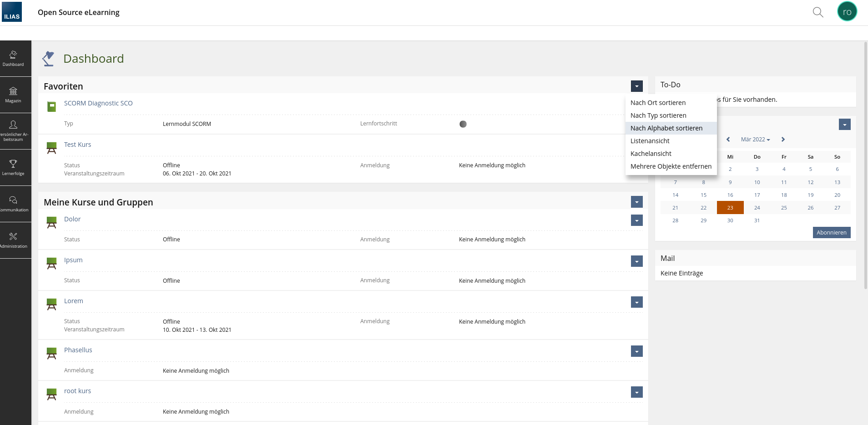Open the user avatar menu
This screenshot has width=868, height=425.
(x=847, y=12)
